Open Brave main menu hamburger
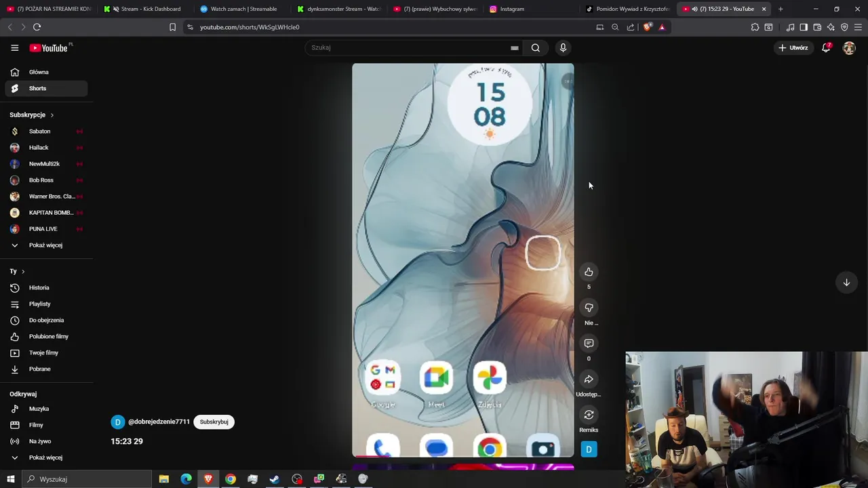Viewport: 868px width, 488px height. 859,27
